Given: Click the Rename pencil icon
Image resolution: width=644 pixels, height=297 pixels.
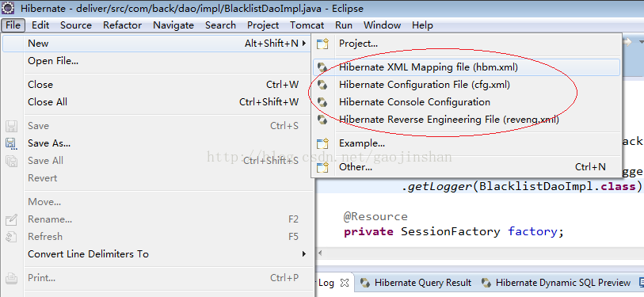Looking at the screenshot, I should tap(11, 219).
